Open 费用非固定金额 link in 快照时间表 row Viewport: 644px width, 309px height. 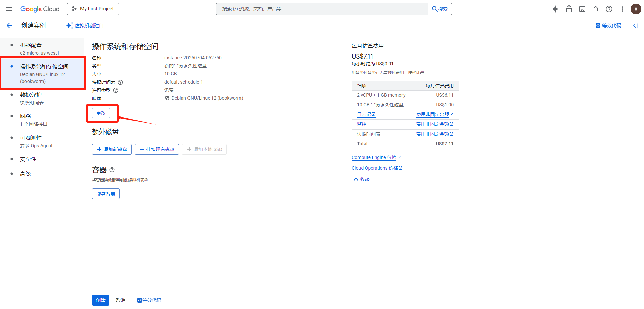click(435, 134)
